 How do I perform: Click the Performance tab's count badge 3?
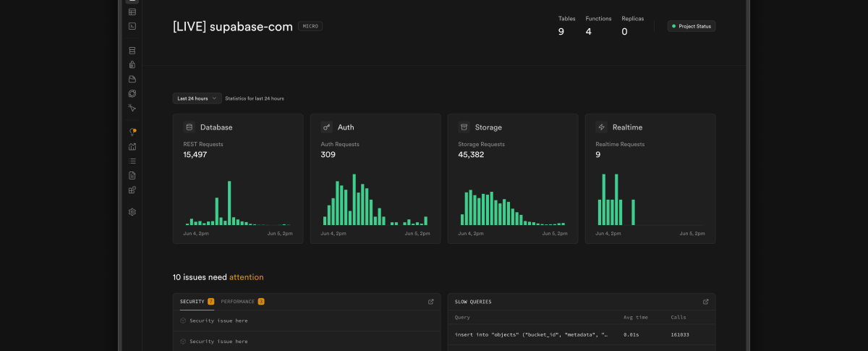261,301
